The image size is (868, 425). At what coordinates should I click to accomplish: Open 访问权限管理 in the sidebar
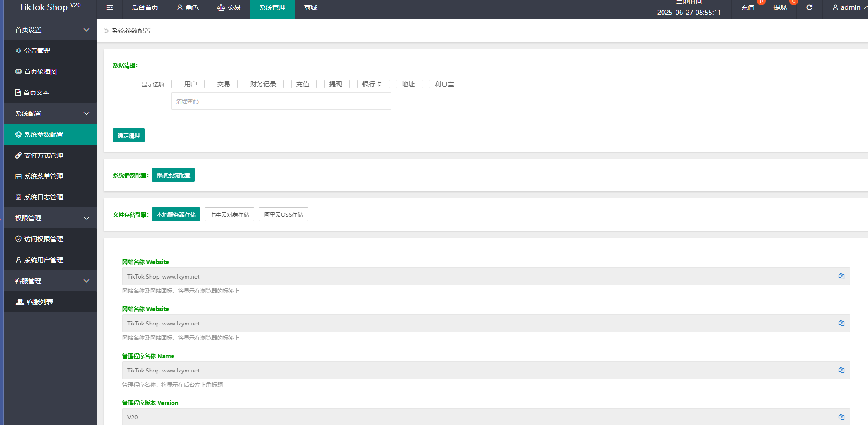point(43,239)
